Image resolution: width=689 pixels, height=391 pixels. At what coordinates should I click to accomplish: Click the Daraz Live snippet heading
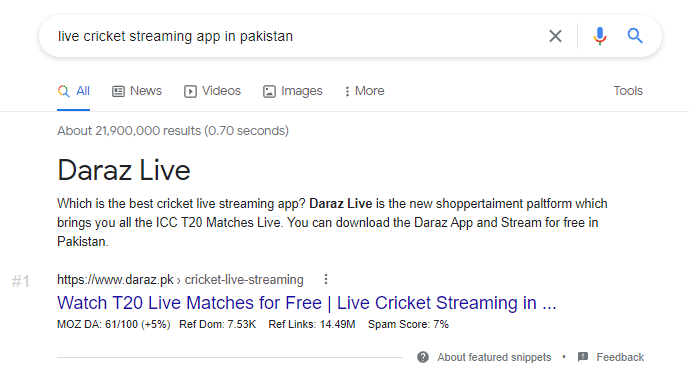pyautogui.click(x=124, y=170)
